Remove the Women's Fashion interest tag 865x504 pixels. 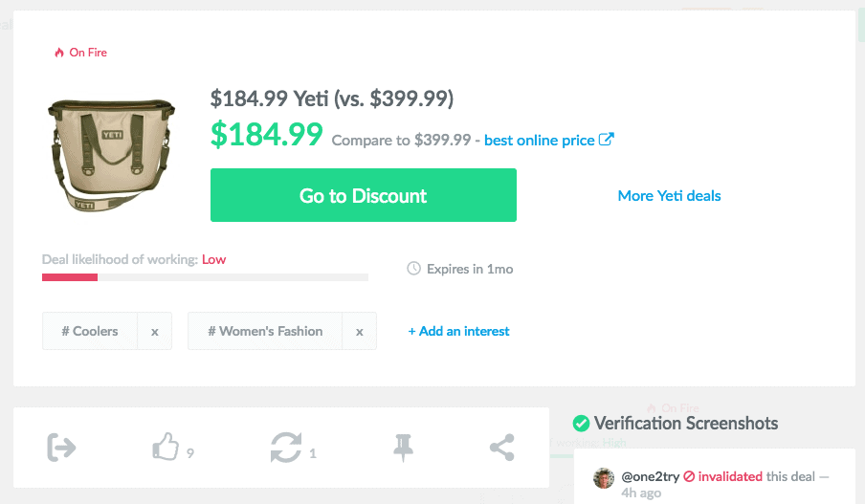(360, 332)
